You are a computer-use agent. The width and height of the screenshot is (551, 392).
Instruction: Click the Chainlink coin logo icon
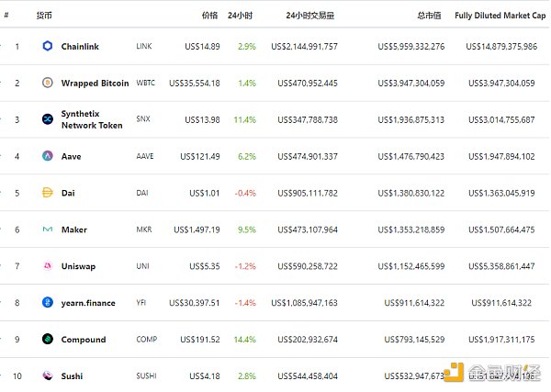[x=48, y=46]
